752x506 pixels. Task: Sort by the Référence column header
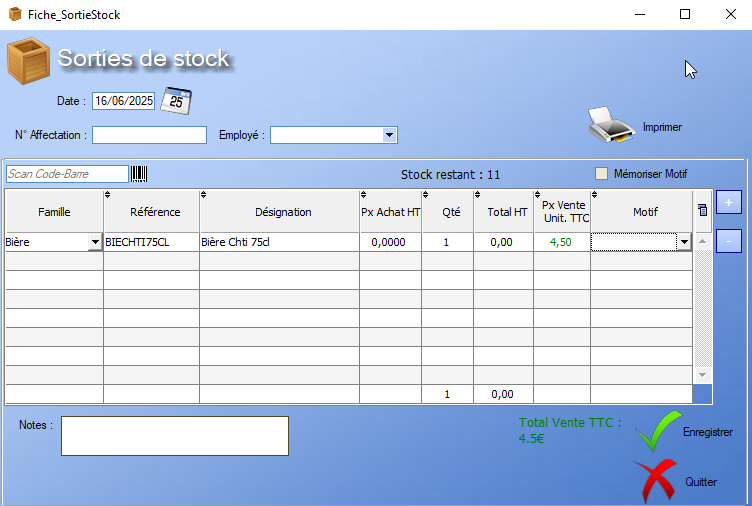pos(155,212)
